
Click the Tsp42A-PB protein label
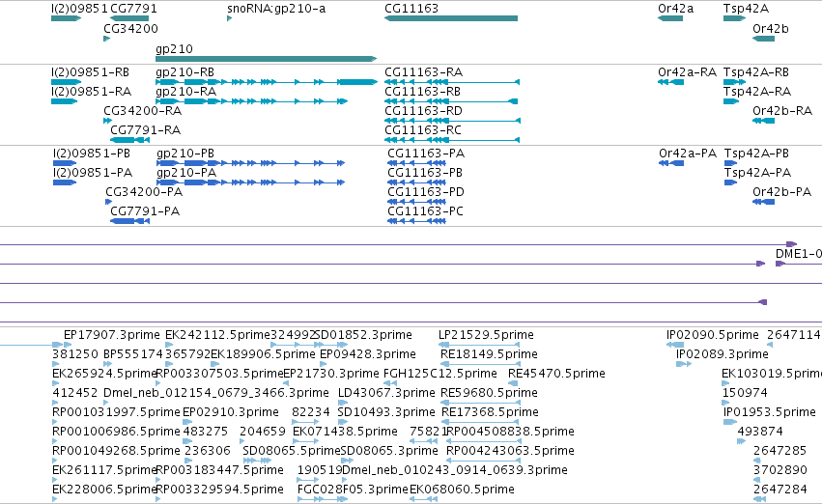click(756, 154)
